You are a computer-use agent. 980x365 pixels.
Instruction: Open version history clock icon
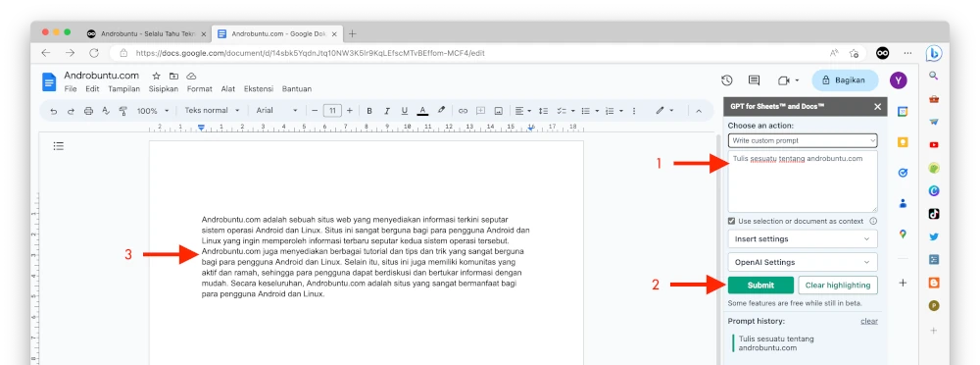click(726, 80)
